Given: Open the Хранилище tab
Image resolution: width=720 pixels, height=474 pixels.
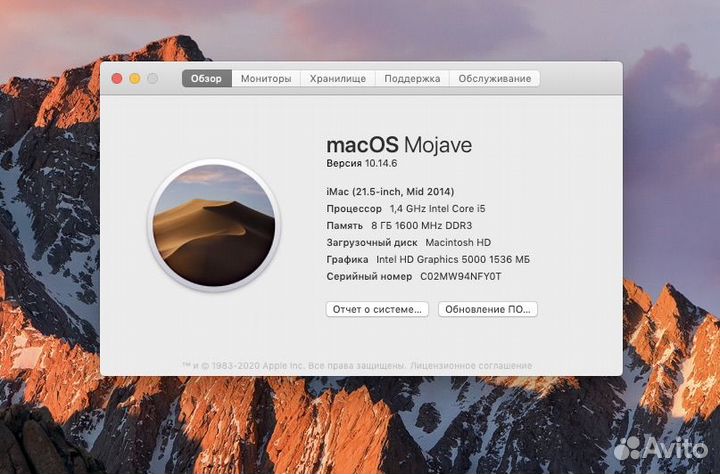Looking at the screenshot, I should tap(338, 79).
